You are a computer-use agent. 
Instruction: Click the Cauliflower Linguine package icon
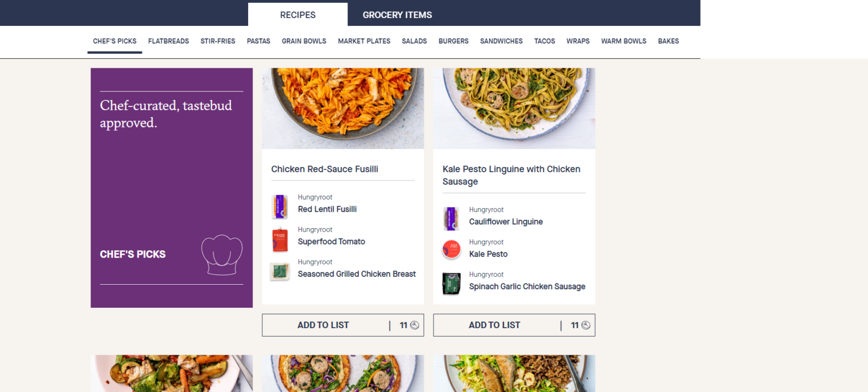pos(451,219)
